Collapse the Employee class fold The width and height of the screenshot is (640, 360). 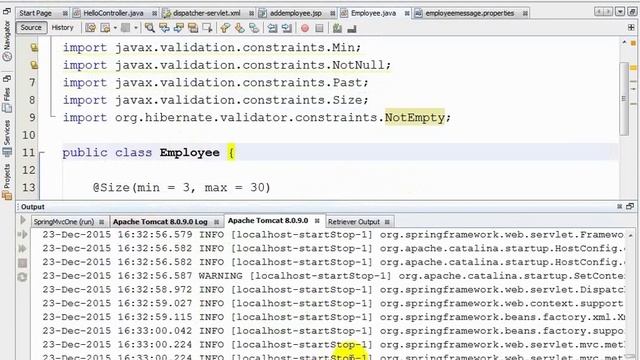pos(42,153)
